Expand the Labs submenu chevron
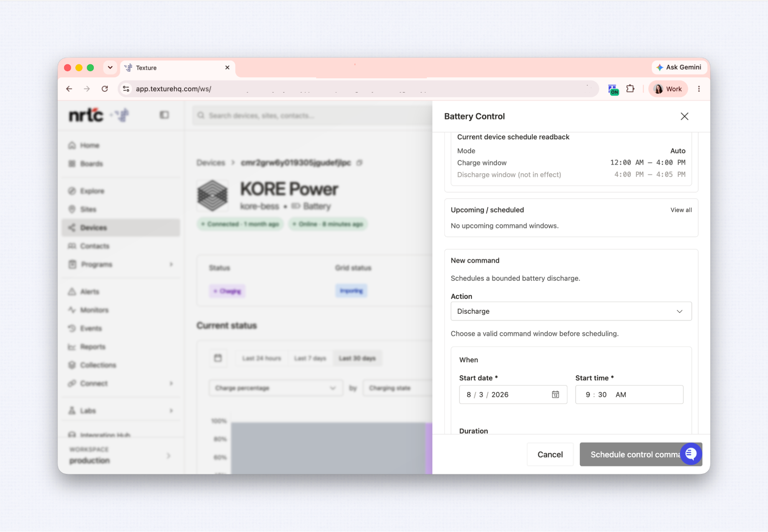This screenshot has height=532, width=768. [x=171, y=411]
